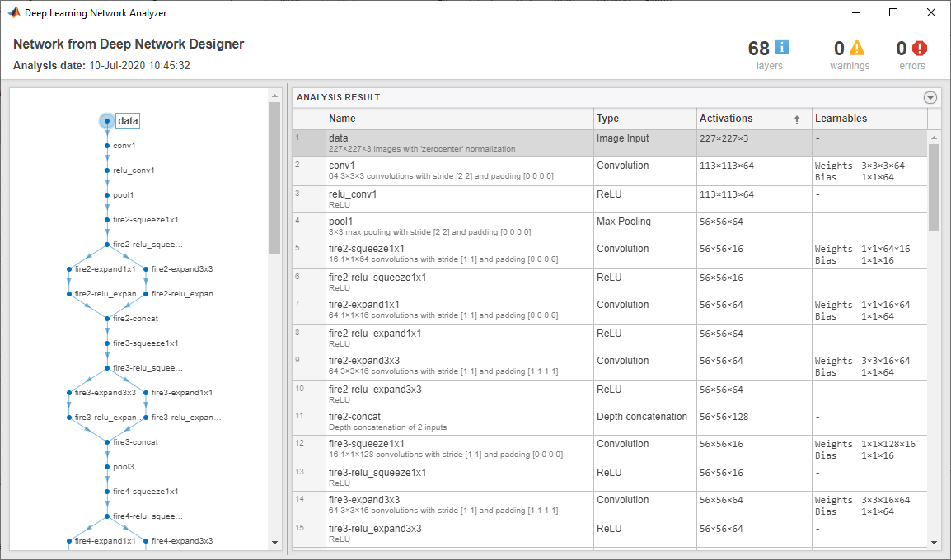Click the MATLAB logo in title bar
This screenshot has height=560, width=951.
click(x=14, y=12)
